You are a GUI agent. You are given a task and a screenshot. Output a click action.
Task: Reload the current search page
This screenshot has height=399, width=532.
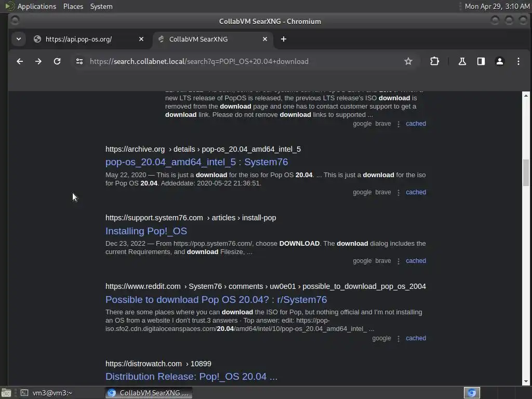(x=57, y=61)
